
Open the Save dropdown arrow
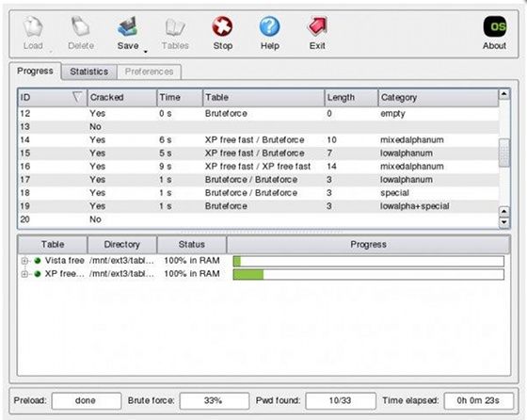pyautogui.click(x=146, y=52)
